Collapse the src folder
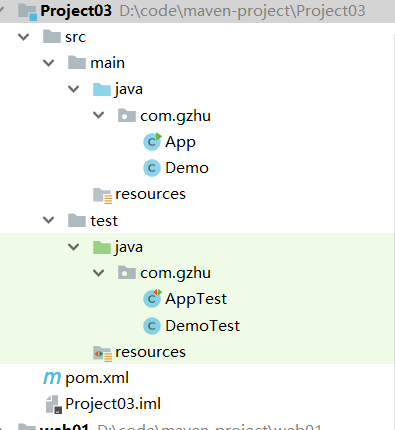Image resolution: width=395 pixels, height=430 pixels. click(x=23, y=37)
